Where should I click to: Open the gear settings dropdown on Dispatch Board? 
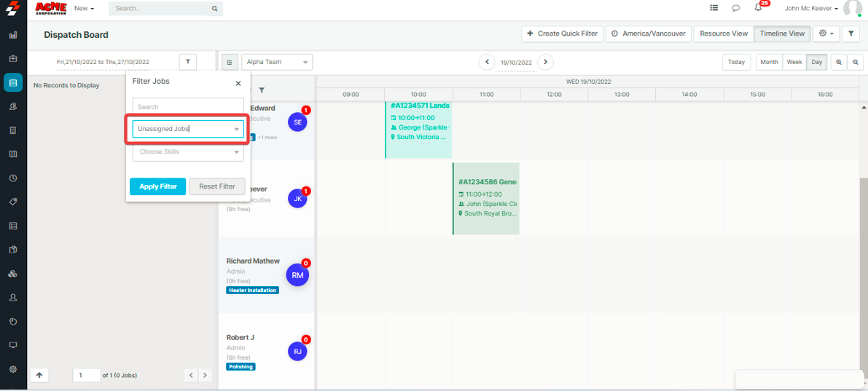tap(826, 33)
